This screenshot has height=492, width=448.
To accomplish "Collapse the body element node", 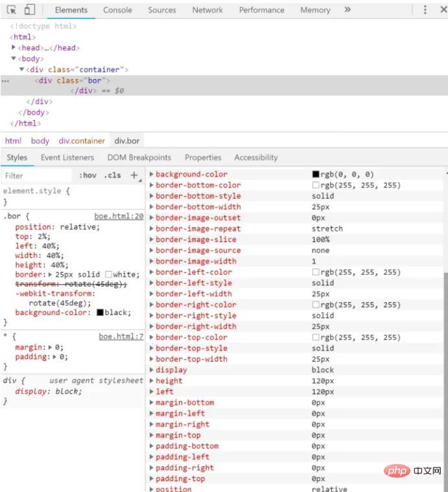I will [14, 58].
